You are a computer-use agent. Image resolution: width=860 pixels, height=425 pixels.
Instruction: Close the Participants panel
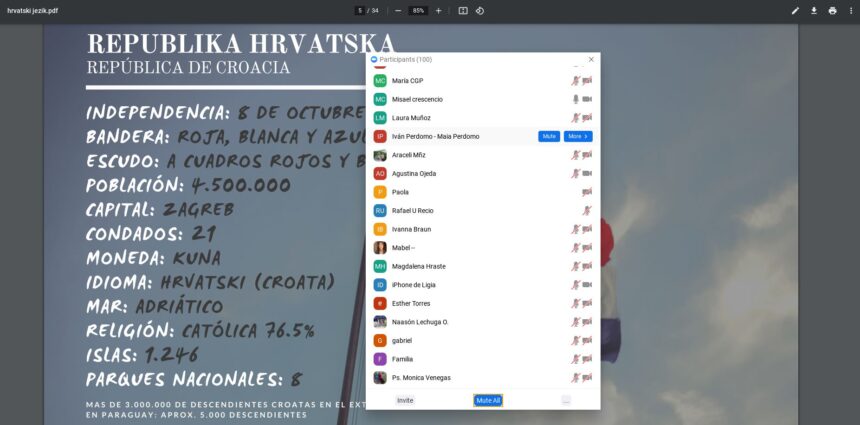pyautogui.click(x=591, y=60)
